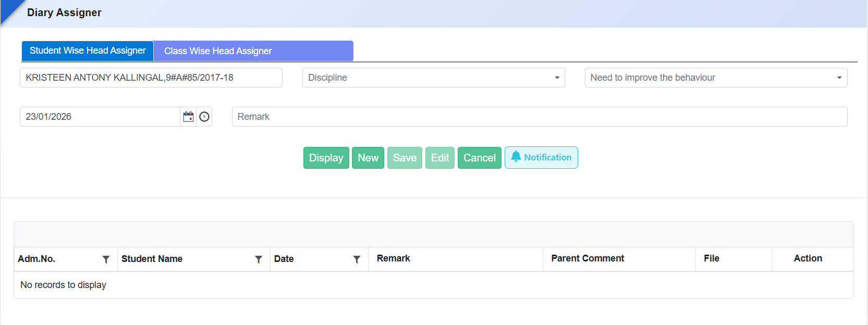Click the New button
This screenshot has height=325, width=868.
pyautogui.click(x=368, y=158)
